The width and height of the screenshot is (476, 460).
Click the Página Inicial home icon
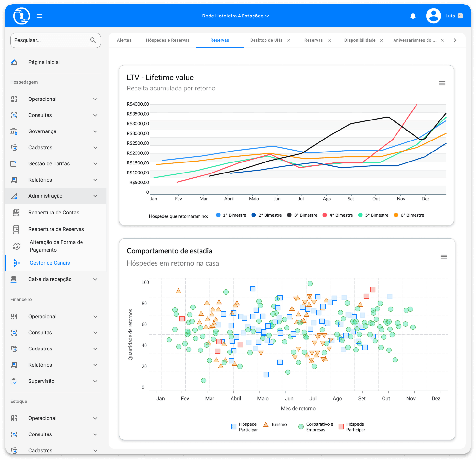[x=14, y=62]
